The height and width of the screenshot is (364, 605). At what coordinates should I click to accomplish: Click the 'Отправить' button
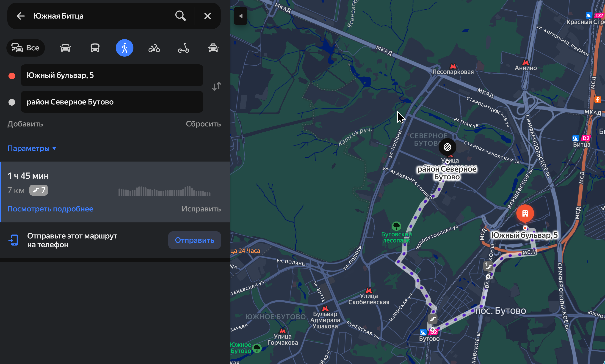coord(194,240)
